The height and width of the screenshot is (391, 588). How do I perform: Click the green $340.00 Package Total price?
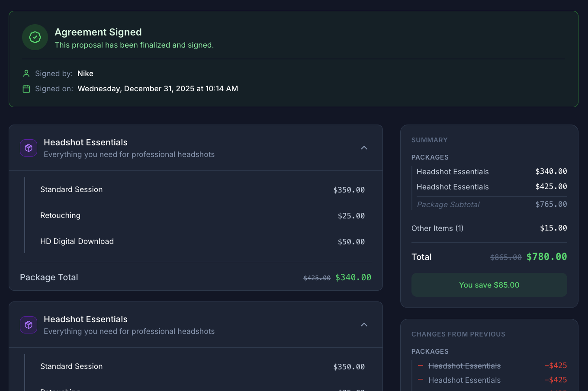[x=353, y=277]
